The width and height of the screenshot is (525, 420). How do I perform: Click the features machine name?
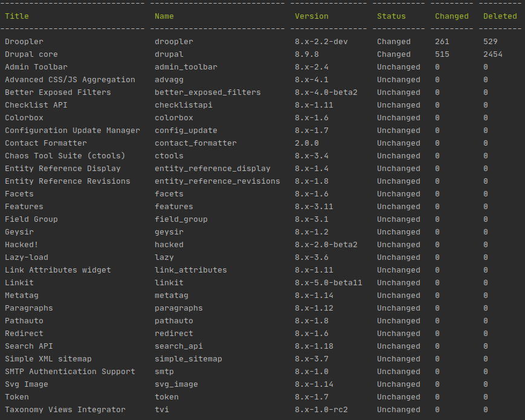tap(174, 207)
